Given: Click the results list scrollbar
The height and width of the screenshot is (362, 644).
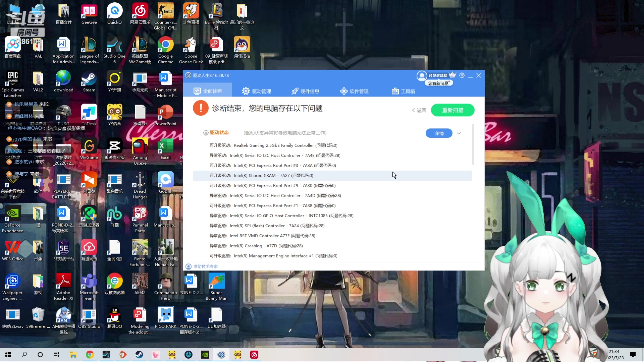Looking at the screenshot, I should [x=473, y=144].
